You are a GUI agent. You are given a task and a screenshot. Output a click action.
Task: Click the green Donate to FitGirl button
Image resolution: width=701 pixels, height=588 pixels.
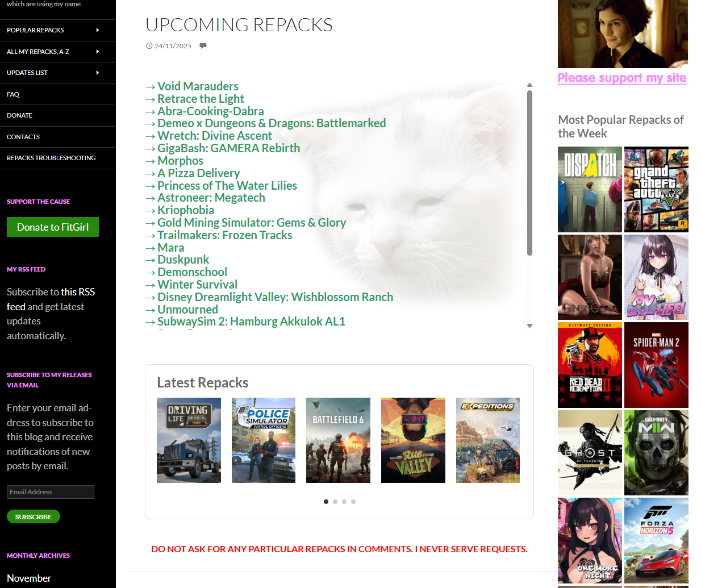pos(53,227)
